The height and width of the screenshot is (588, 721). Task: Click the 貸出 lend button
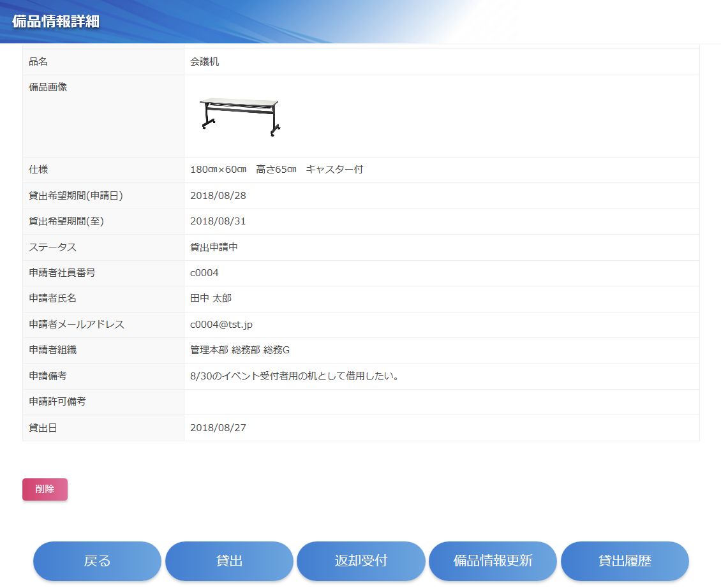[x=229, y=561]
